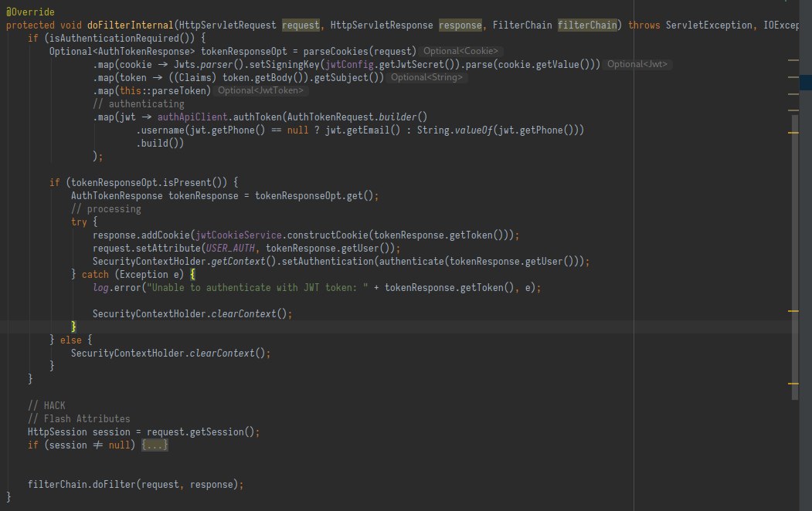
Task: Click the constructCookie method call
Action: coord(328,235)
